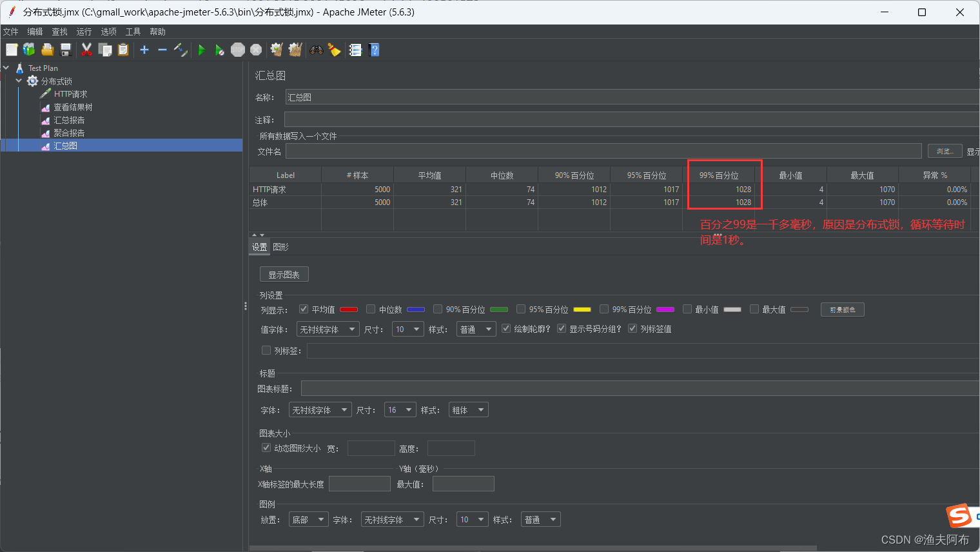980x552 pixels.
Task: Reset search with the yellow brush icon
Action: tap(335, 50)
